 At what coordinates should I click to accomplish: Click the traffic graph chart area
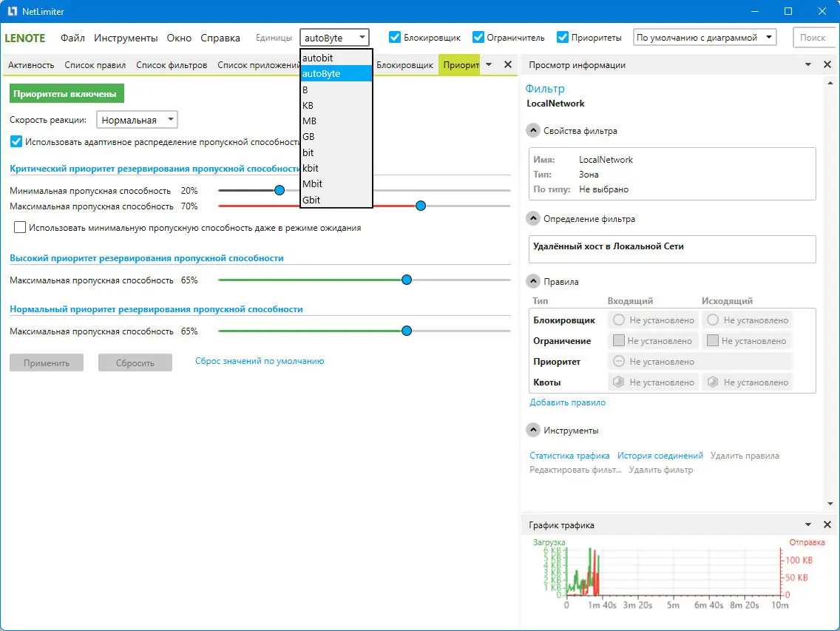[x=674, y=573]
